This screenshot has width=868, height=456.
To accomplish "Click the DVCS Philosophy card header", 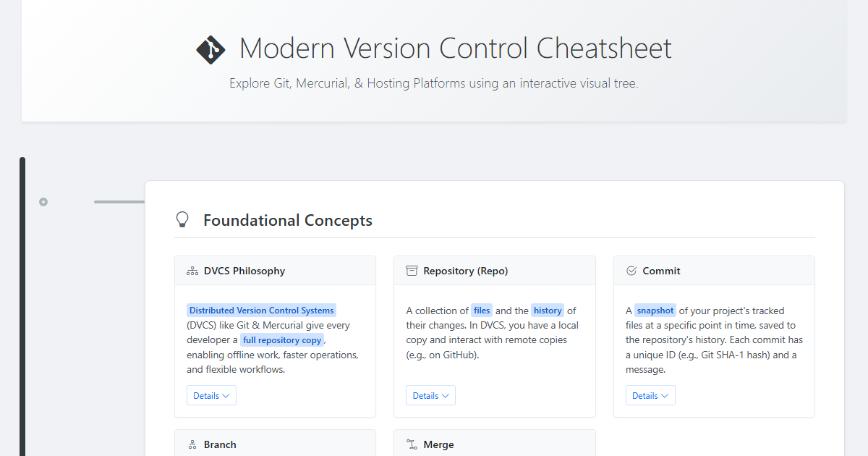I will click(x=275, y=271).
